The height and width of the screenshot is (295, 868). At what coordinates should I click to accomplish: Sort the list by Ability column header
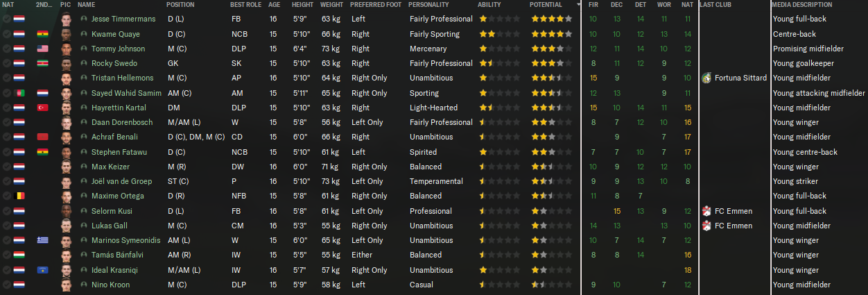pos(494,5)
